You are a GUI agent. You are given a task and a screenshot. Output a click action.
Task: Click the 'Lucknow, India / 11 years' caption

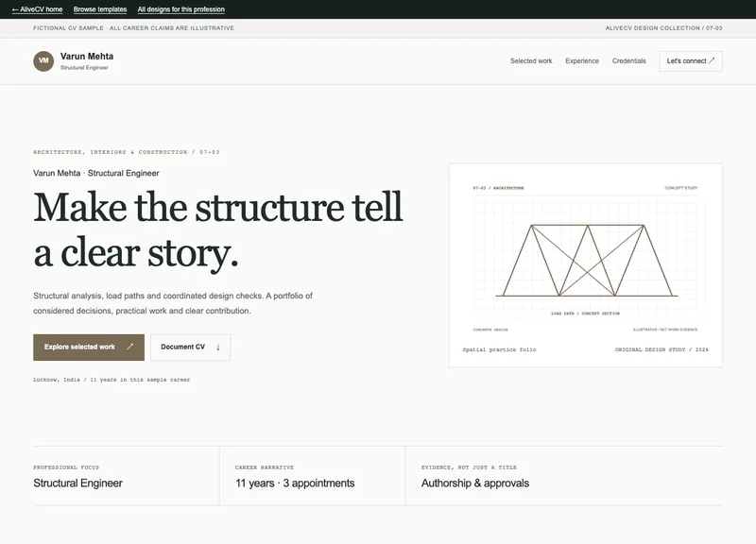[112, 380]
